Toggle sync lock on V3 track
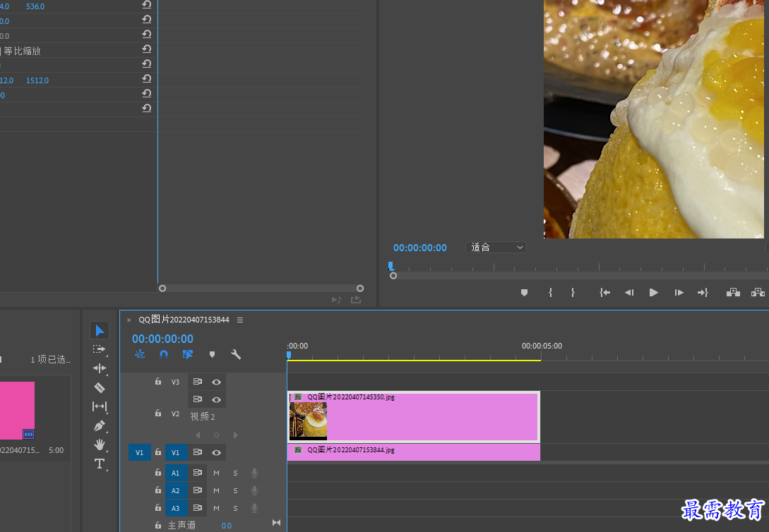This screenshot has width=769, height=532. [x=198, y=382]
